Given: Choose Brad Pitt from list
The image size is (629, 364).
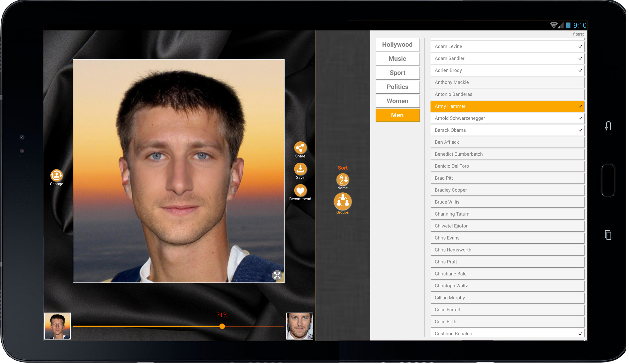Looking at the screenshot, I should 507,178.
